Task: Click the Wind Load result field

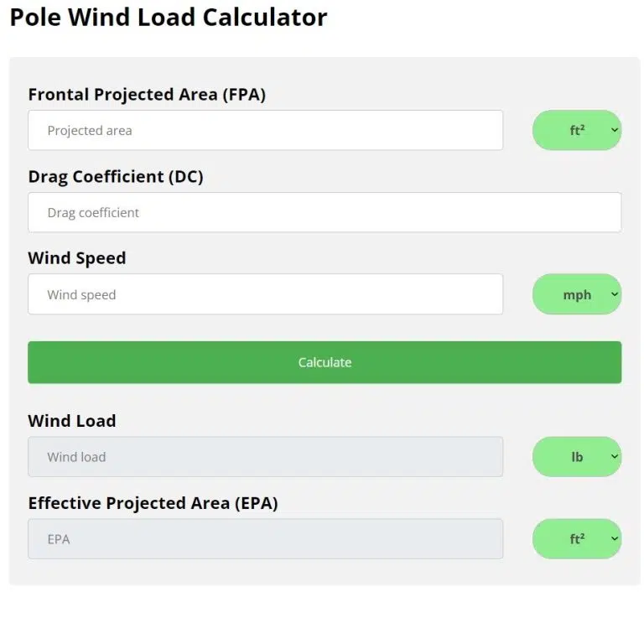Action: tap(265, 457)
